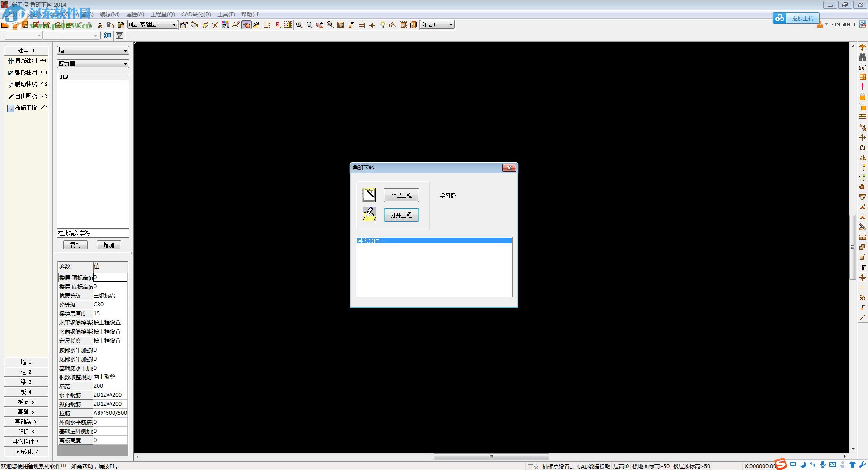Click the rotate arrow icon in right toolbar
The image size is (868, 470).
coord(862,147)
